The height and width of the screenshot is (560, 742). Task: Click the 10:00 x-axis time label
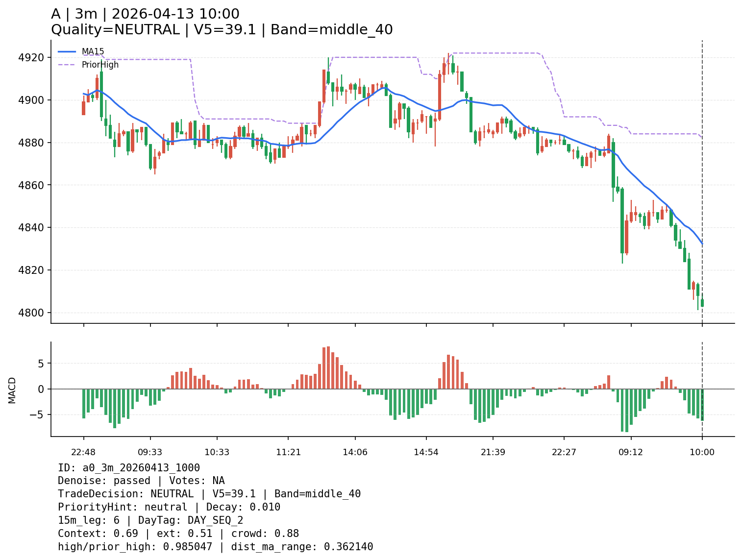702,452
